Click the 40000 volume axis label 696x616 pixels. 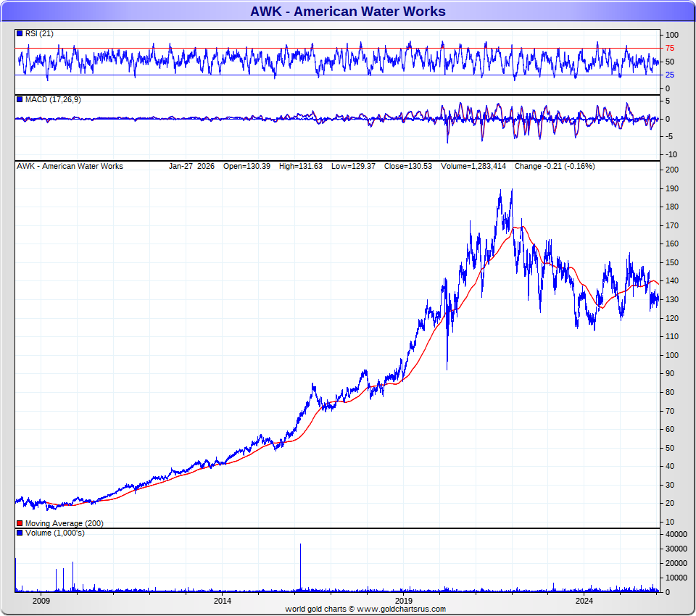[676, 534]
